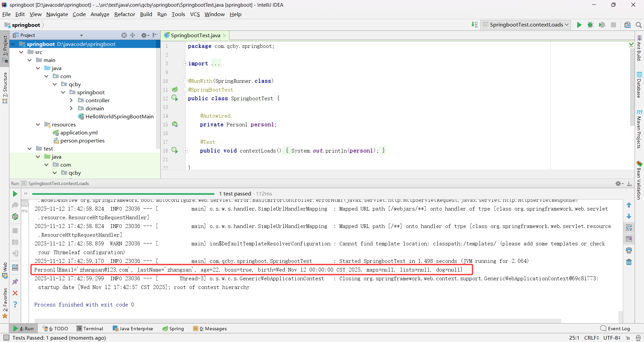Open run configuration dropdown SpringbootTest.contextLoads
Screen dimensions: 644x342
(526, 25)
